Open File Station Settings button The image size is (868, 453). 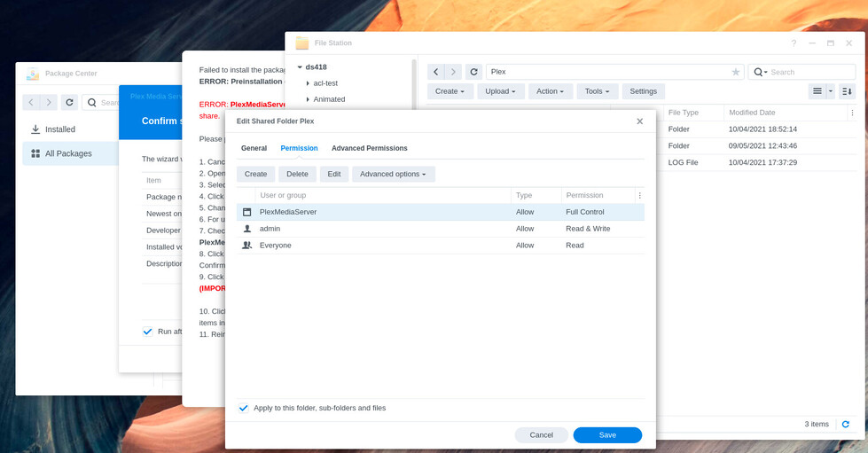point(644,91)
